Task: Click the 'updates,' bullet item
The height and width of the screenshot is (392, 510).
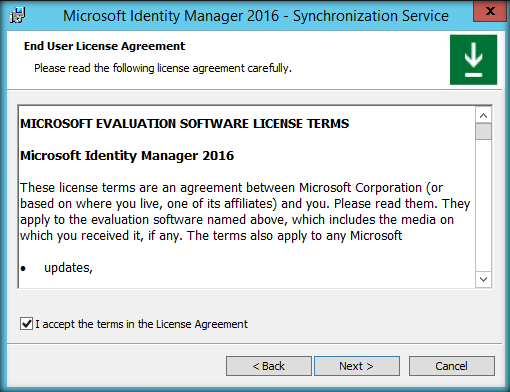Action: 68,268
